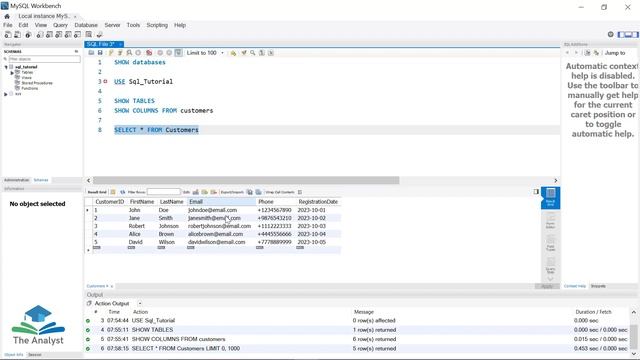Select the Form Editor side button
Screen dimensions: 640x360
(550, 221)
